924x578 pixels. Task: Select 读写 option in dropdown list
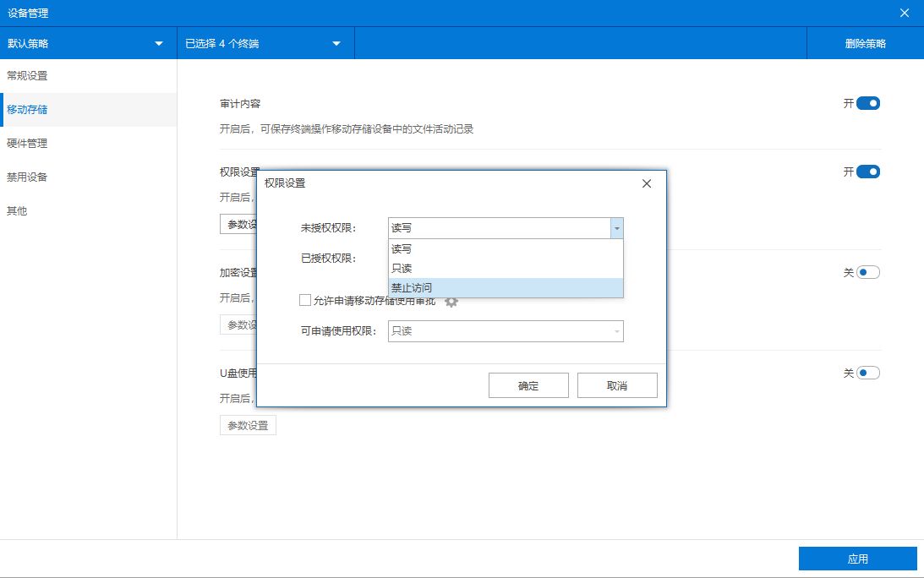click(506, 248)
